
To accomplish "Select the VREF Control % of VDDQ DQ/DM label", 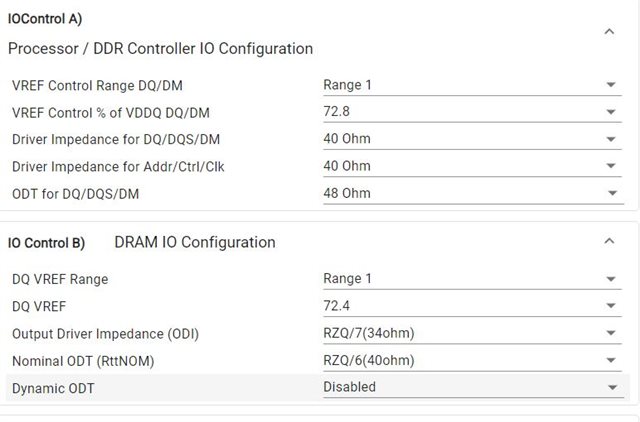I will pyautogui.click(x=111, y=113).
